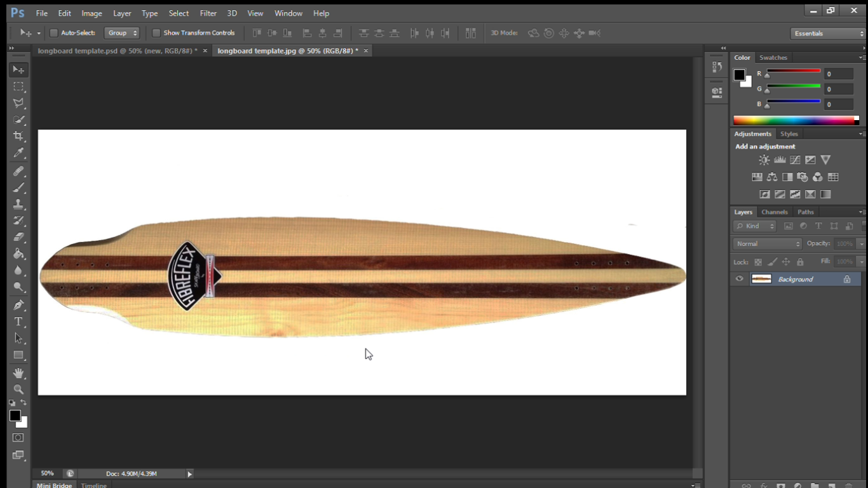The image size is (868, 488).
Task: Open the color spectrum ramp picker
Action: pos(795,119)
